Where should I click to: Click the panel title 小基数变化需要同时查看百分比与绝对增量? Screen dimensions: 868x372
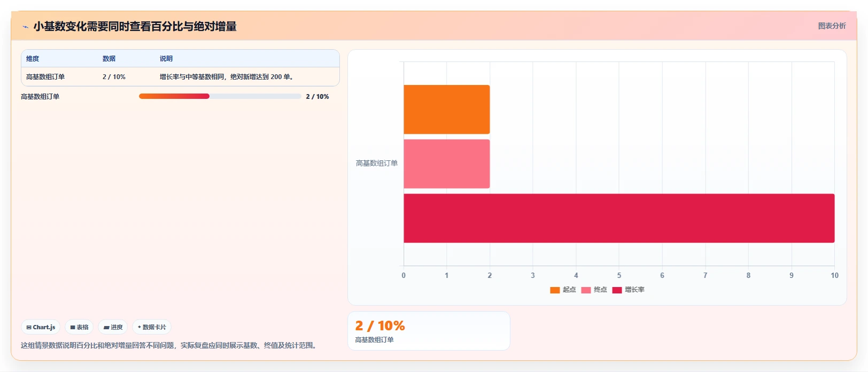point(135,26)
